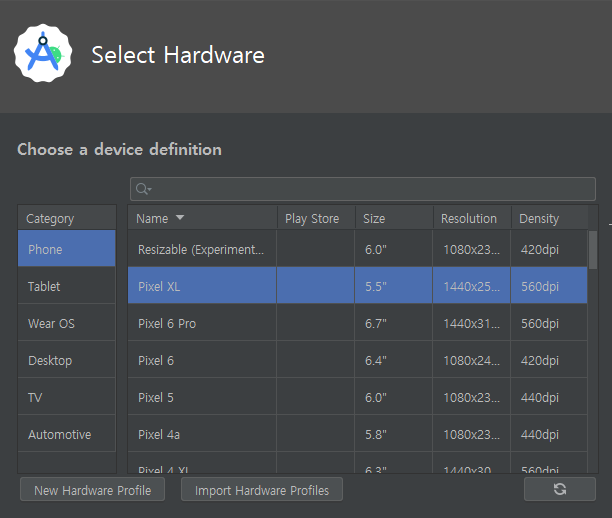Click 560dpi cell in Pixel 6 Pro row

coord(549,322)
